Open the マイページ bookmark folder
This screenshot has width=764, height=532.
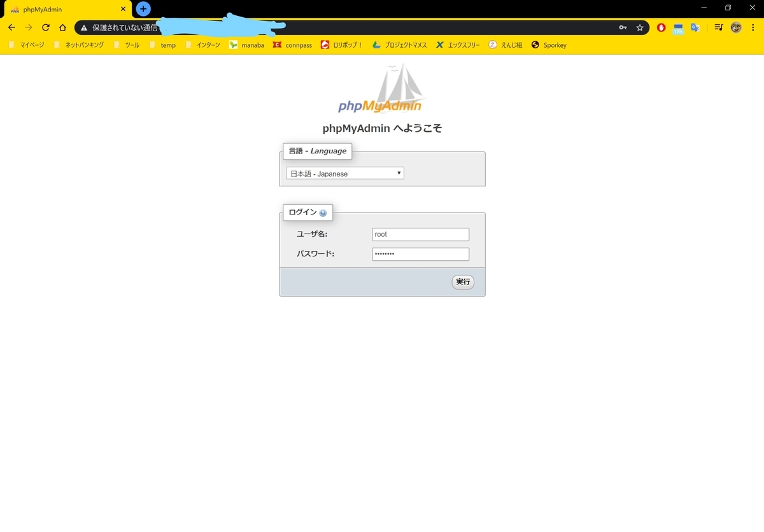[27, 45]
